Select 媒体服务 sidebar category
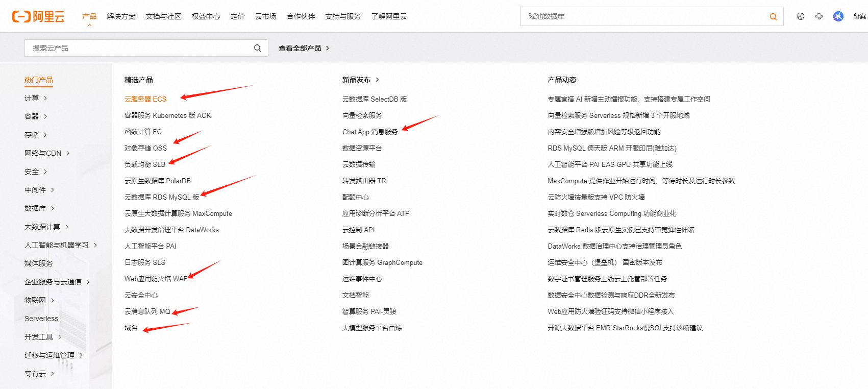 pyautogui.click(x=39, y=263)
